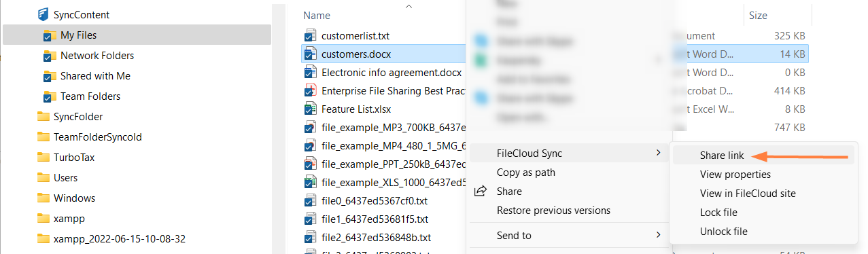Click the Size column header
Screen dimensions: 868x254
(758, 15)
